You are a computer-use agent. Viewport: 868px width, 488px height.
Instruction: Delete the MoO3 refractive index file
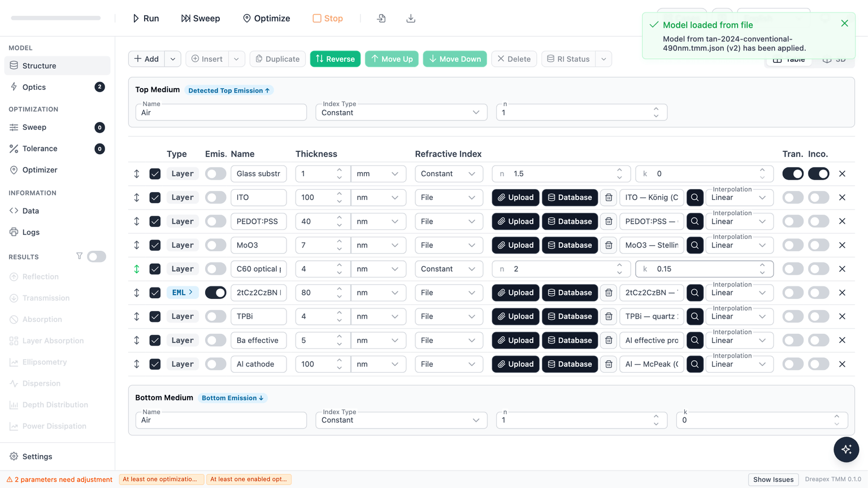(609, 245)
